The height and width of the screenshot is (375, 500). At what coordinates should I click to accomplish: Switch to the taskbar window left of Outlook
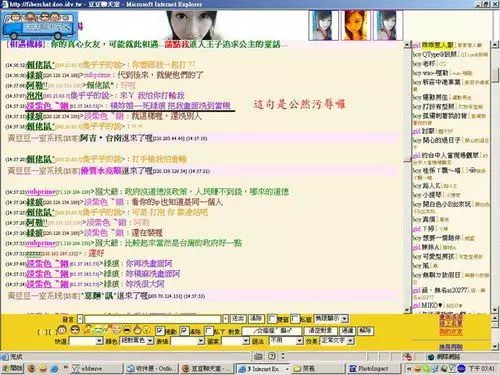pyautogui.click(x=96, y=369)
